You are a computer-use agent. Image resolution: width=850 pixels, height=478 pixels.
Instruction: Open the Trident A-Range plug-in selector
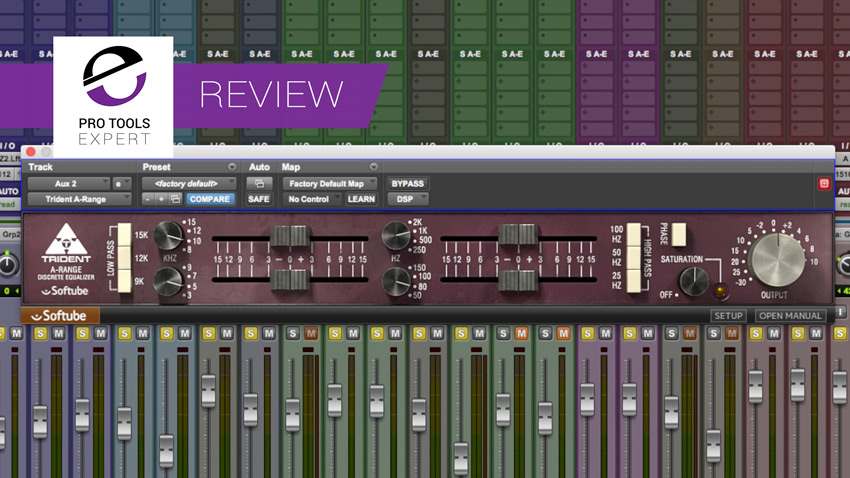pos(79,199)
